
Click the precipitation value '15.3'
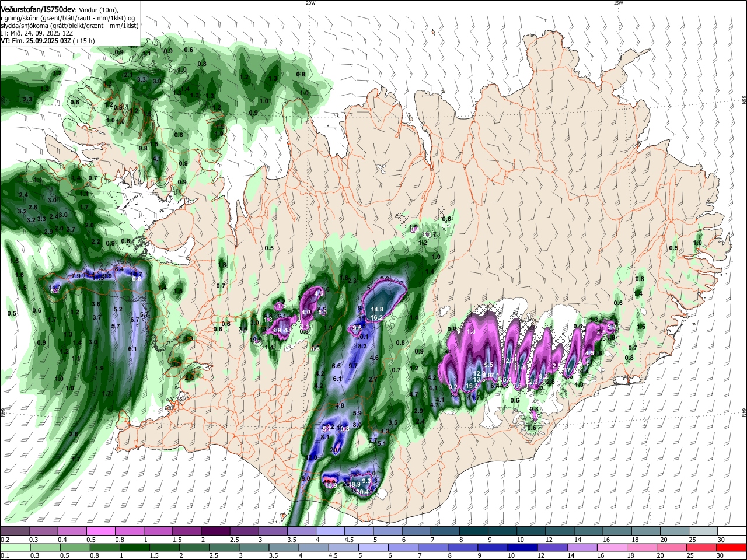point(472,386)
